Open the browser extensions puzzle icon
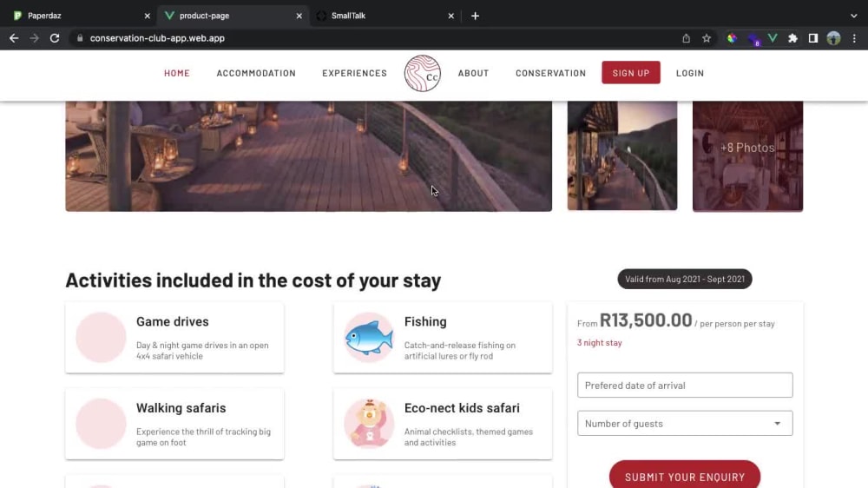This screenshot has height=488, width=868. [x=792, y=38]
